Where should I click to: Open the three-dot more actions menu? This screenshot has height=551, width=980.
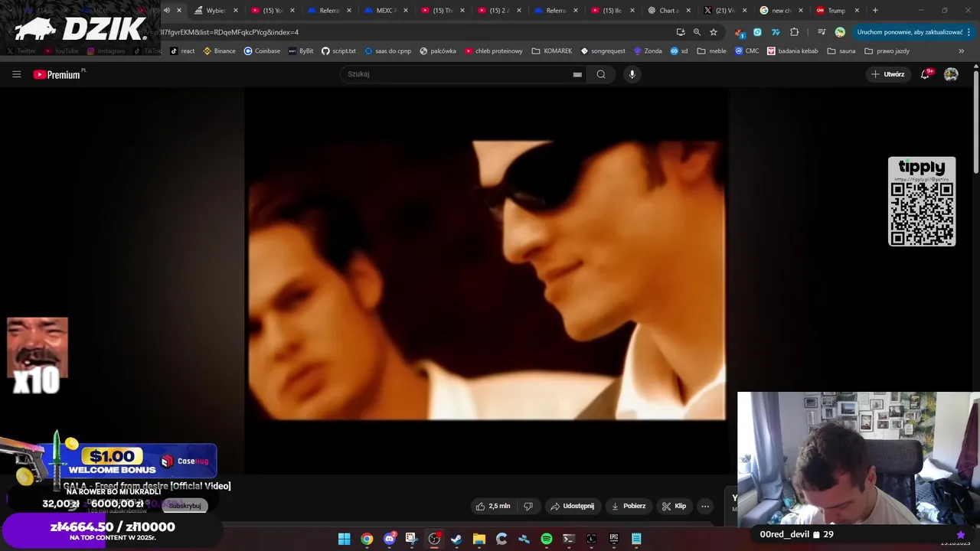pos(705,506)
